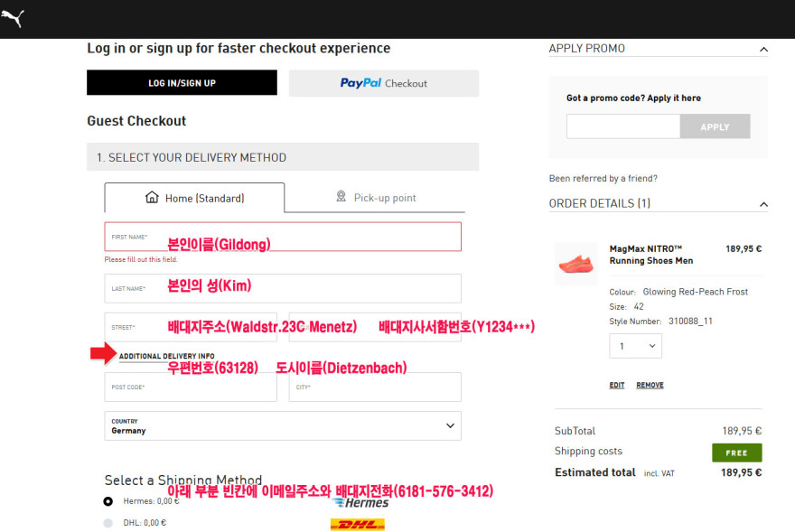Select DHL shipping radio button
The image size is (795, 532).
pos(108,523)
